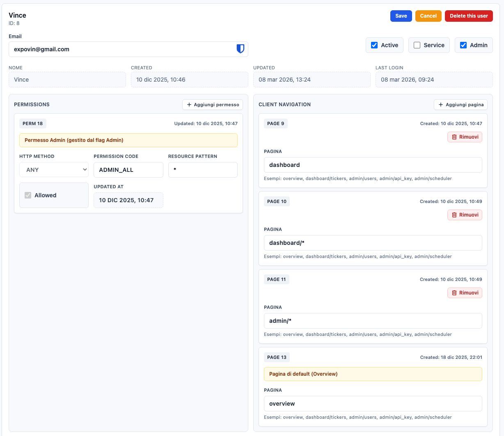Click the overview page input field
Screen dimensions: 504x436
[373, 404]
